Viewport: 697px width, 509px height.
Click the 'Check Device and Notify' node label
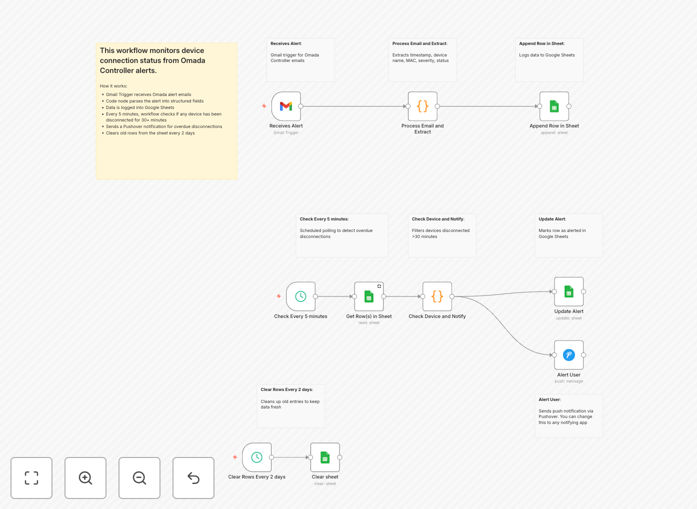tap(437, 317)
